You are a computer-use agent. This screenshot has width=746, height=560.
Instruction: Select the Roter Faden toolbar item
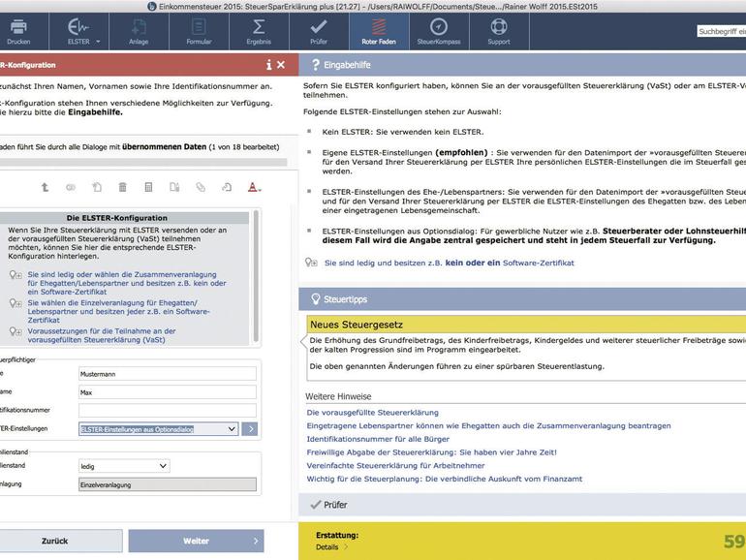(x=379, y=31)
